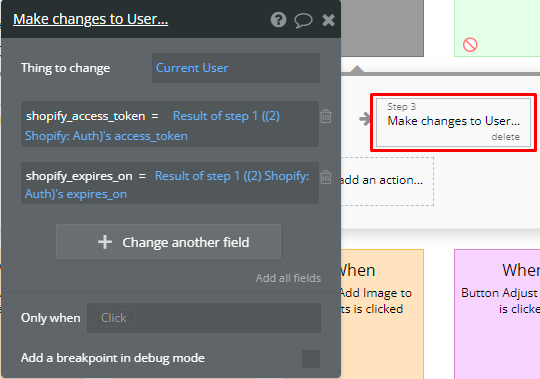Open the help question mark icon
The width and height of the screenshot is (540, 379).
coord(278,20)
